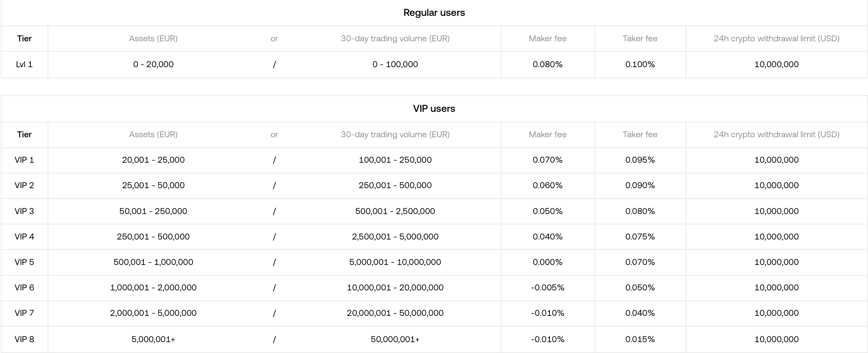Select the VIP 8 tier cell

24,339
